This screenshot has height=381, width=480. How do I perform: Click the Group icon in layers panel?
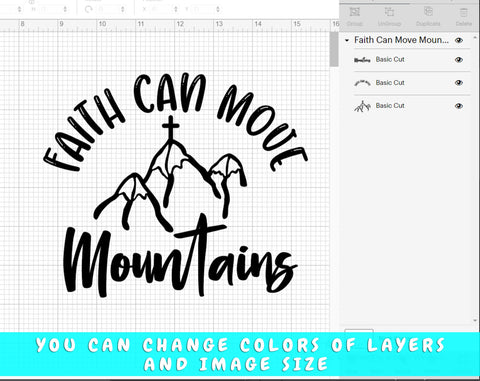(x=355, y=12)
